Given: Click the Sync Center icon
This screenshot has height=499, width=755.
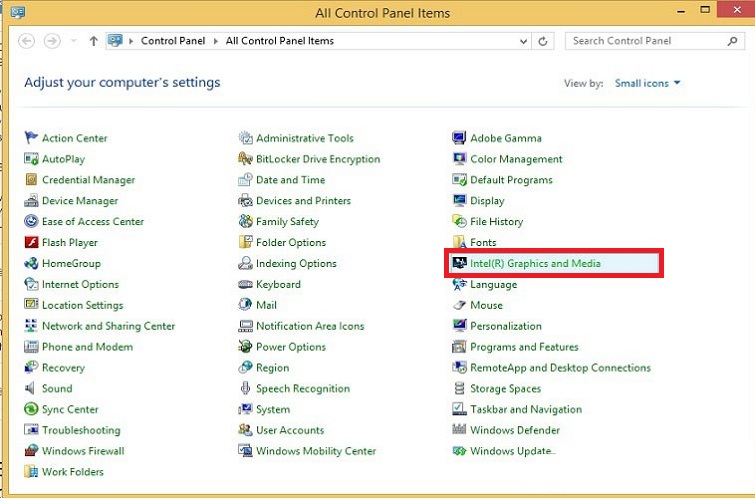Looking at the screenshot, I should coord(31,409).
